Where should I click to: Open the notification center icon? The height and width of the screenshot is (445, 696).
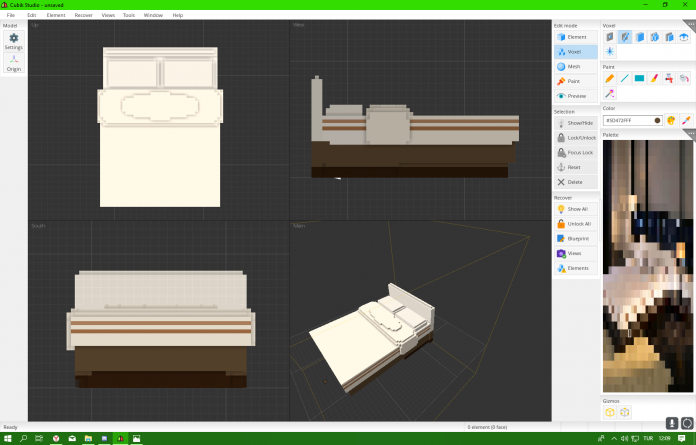click(x=681, y=438)
